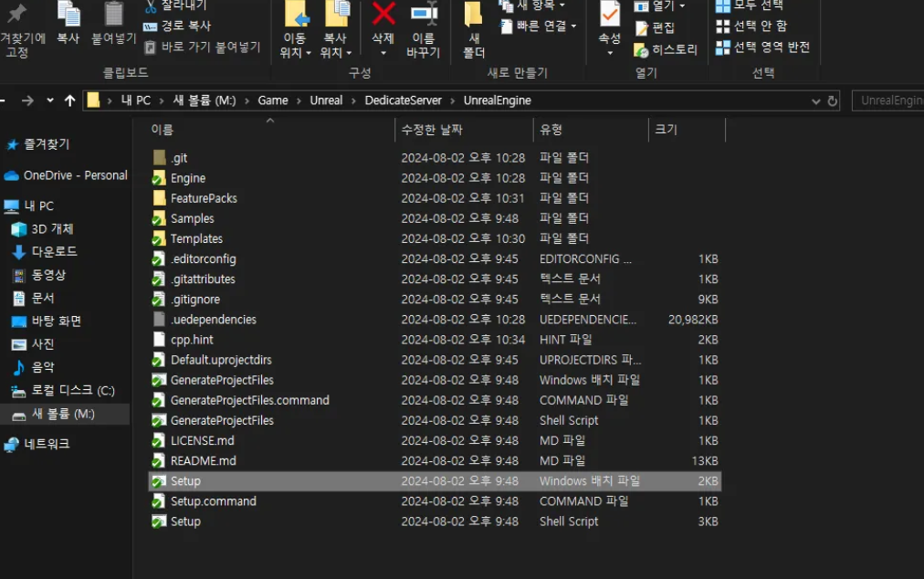Create a New folder (새 폴더)

point(474,14)
